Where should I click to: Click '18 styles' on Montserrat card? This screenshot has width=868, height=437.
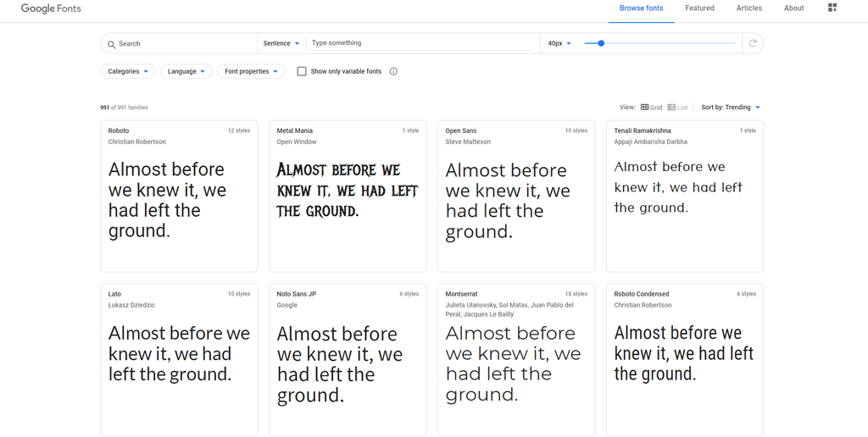576,294
